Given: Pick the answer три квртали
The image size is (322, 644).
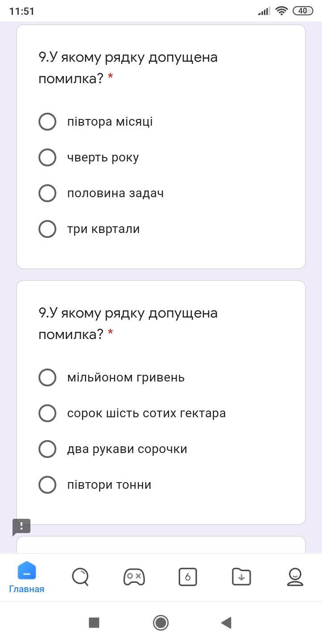Looking at the screenshot, I should [x=47, y=229].
